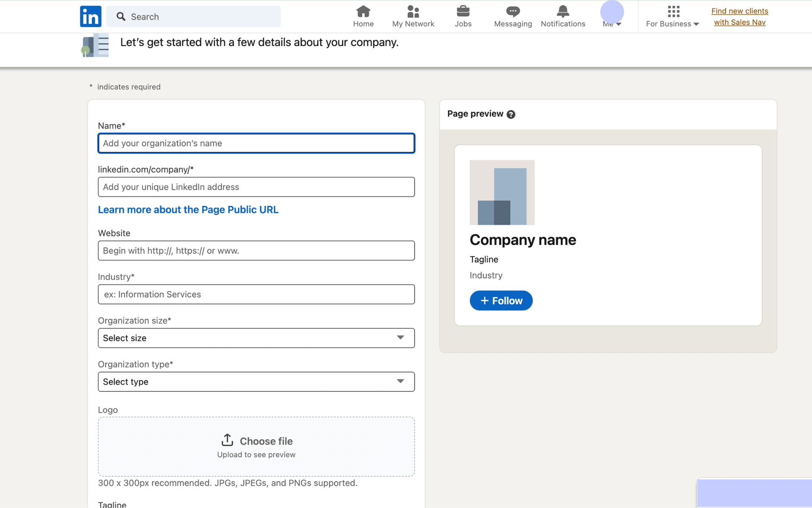This screenshot has height=508, width=812.
Task: Click the LinkedIn logo icon
Action: tap(90, 16)
